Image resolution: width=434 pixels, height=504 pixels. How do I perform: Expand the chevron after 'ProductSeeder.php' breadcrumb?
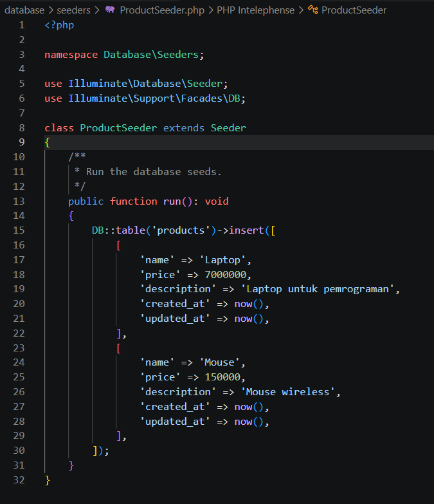click(x=211, y=10)
